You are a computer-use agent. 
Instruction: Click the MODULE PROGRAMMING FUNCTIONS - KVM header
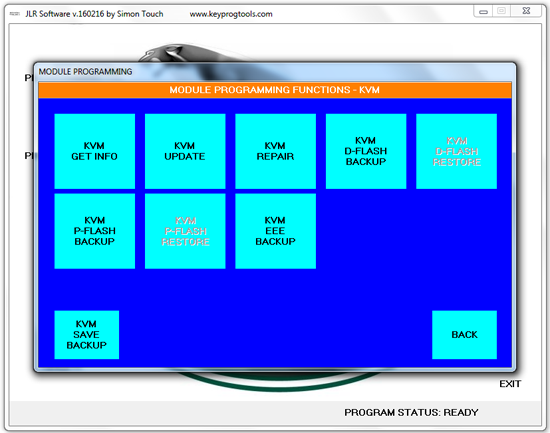275,90
